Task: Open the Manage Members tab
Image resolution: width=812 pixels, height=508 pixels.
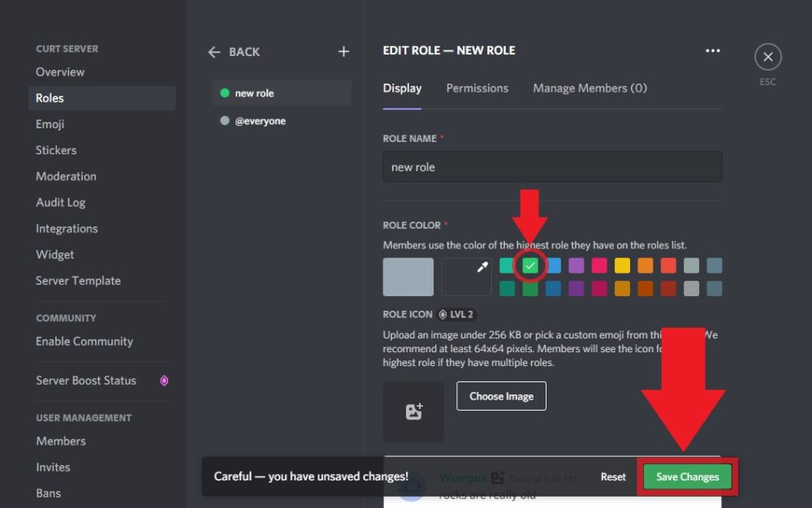Action: 590,88
